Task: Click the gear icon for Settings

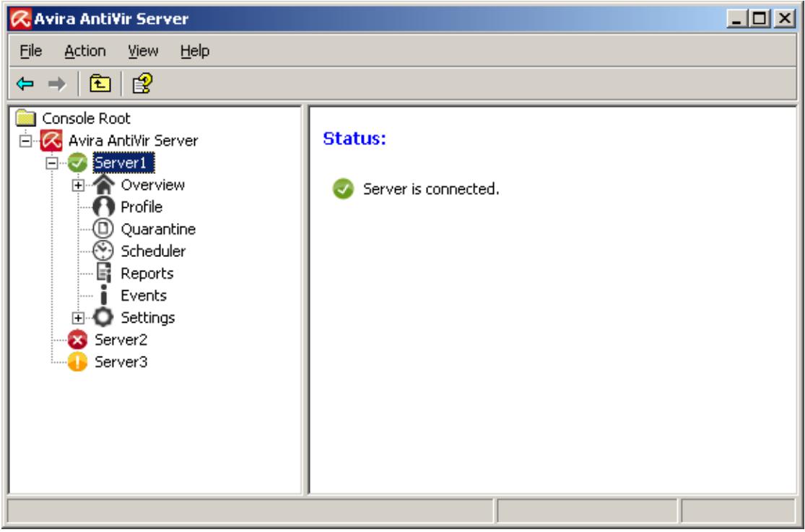Action: [x=103, y=318]
